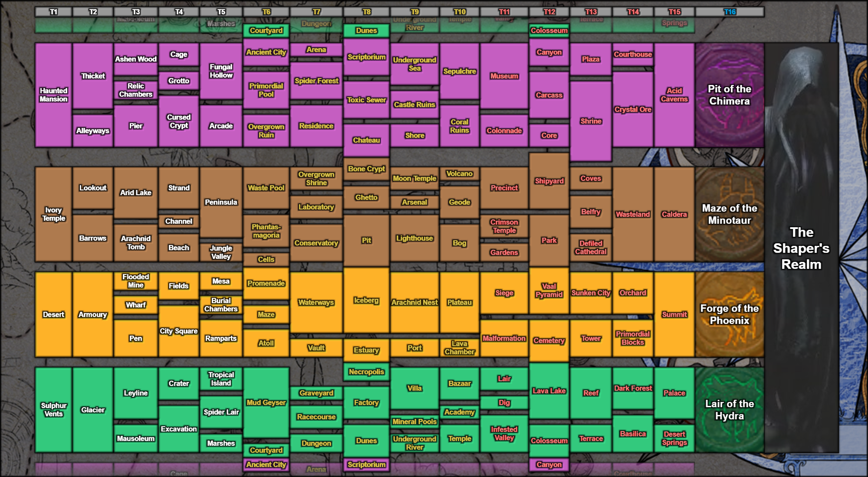Select the Desert map tile
868x477 pixels.
click(x=53, y=314)
